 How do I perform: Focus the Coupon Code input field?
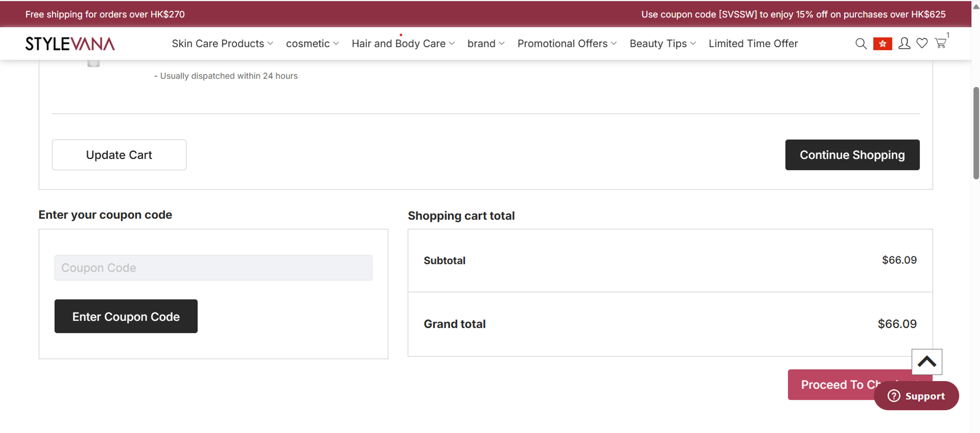pyautogui.click(x=213, y=268)
